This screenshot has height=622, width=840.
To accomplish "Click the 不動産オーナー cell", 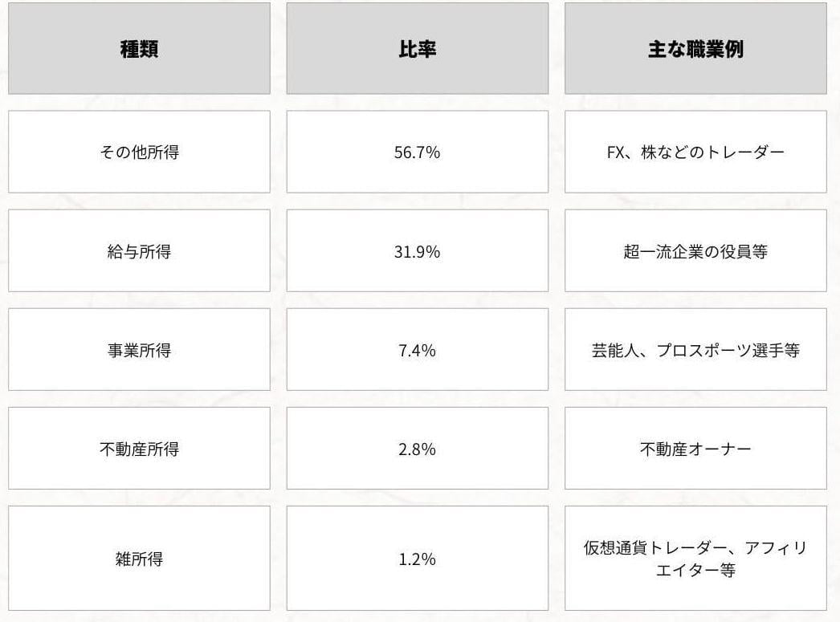I will pos(695,449).
